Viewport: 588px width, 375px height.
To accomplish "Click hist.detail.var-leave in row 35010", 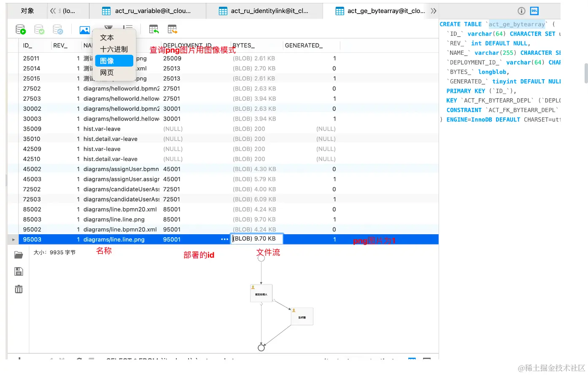I will point(111,139).
